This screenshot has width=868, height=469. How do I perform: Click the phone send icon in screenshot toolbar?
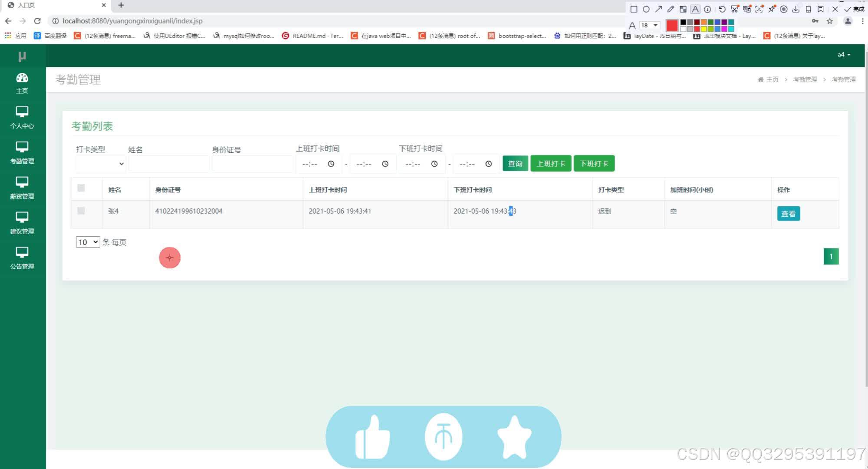tap(808, 9)
